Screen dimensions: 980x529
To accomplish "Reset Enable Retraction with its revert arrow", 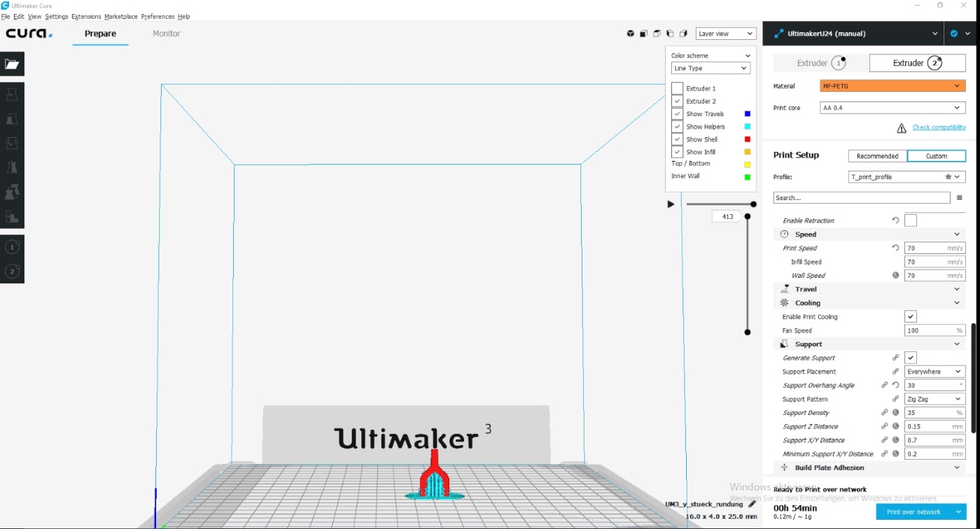I will click(x=895, y=220).
